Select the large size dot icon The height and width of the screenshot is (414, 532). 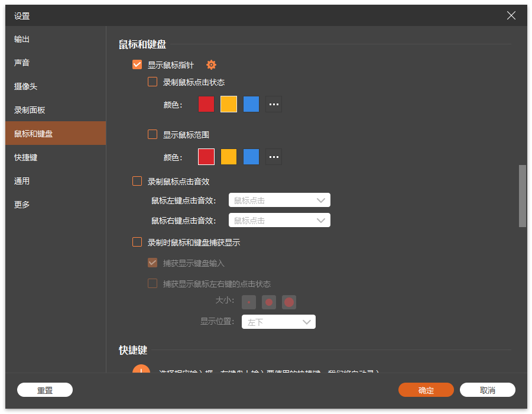point(289,302)
